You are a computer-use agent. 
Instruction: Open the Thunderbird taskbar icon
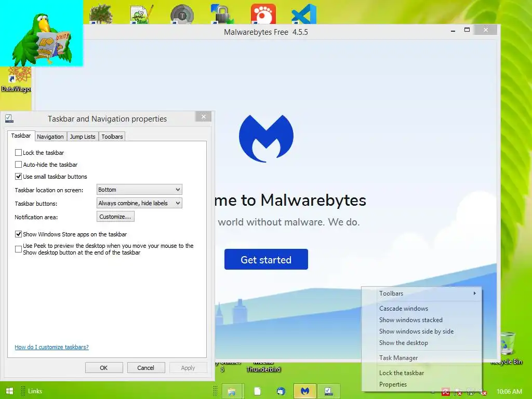click(281, 392)
